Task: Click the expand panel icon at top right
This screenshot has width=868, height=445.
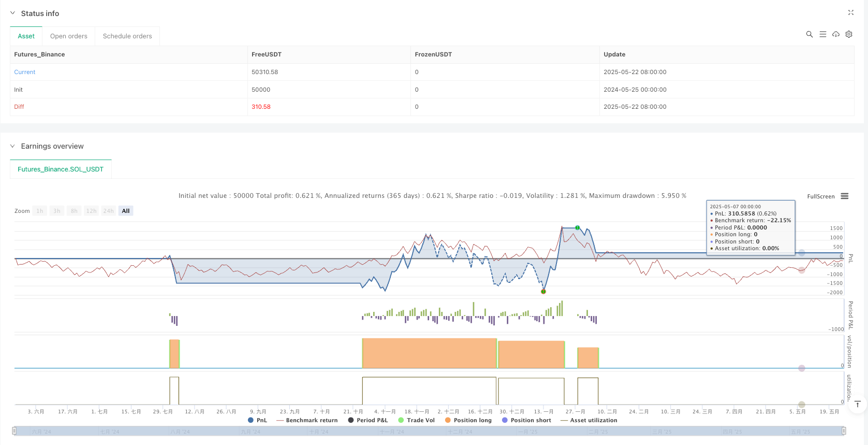Action: point(850,12)
